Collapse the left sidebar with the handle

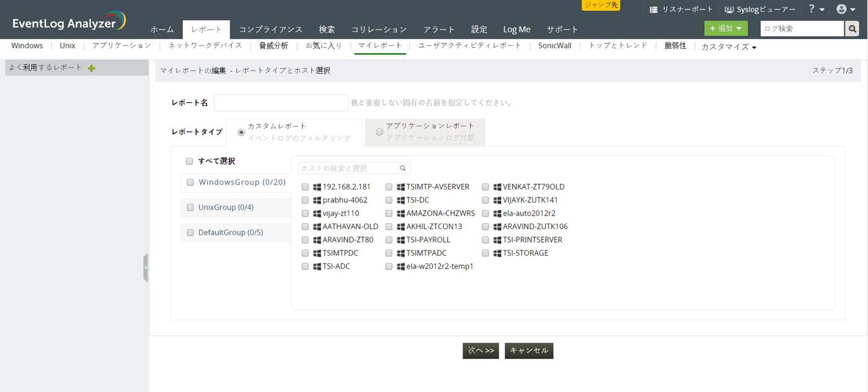tap(146, 268)
